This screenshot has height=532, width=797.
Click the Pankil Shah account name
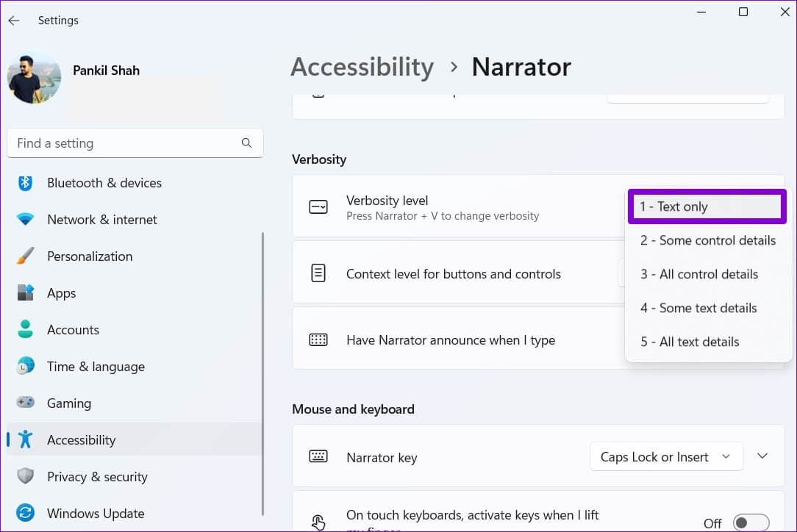(x=106, y=70)
